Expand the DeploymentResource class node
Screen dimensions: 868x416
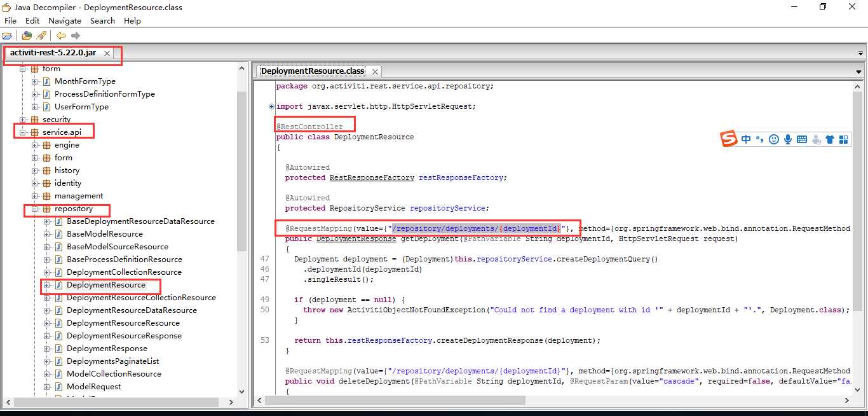click(47, 285)
